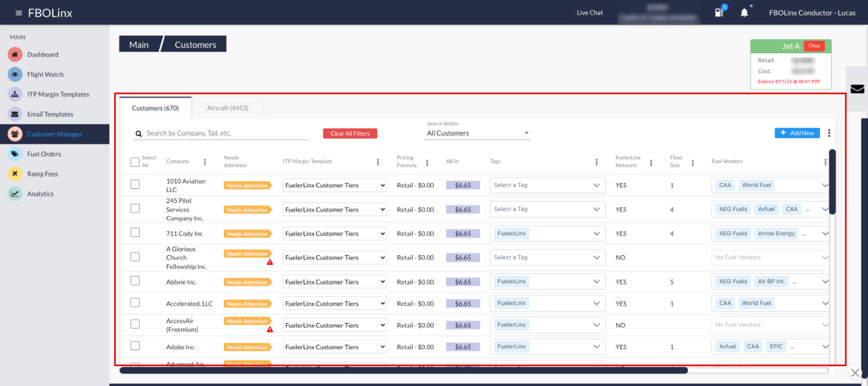Check the AccessAir (Freemium) row checkbox
The width and height of the screenshot is (868, 386).
pos(135,324)
